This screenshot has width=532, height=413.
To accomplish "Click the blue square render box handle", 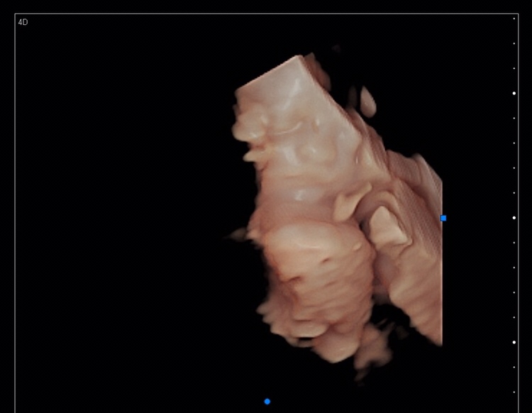I will (443, 218).
